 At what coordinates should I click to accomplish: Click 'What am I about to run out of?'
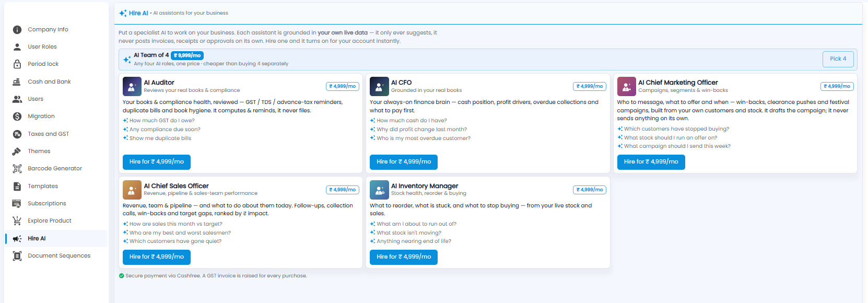(416, 224)
